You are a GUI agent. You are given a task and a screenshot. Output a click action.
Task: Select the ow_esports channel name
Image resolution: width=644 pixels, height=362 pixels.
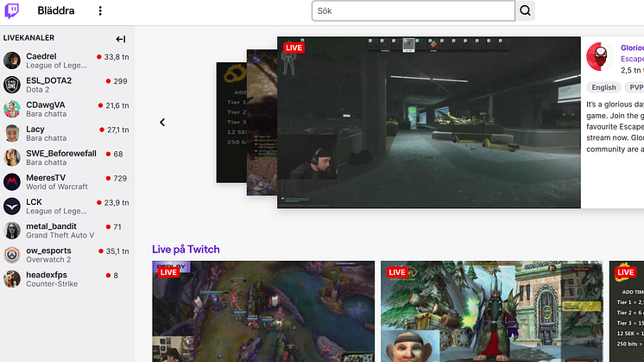(x=48, y=251)
